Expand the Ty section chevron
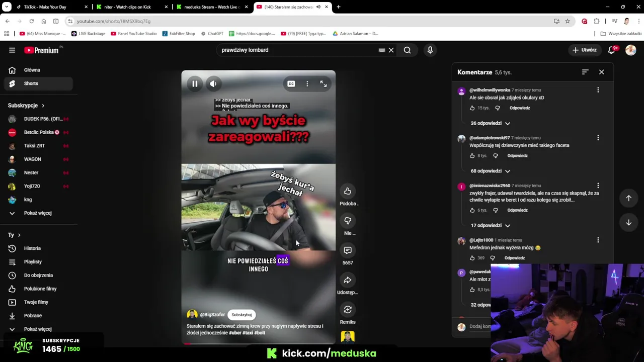644x362 pixels. (19, 235)
